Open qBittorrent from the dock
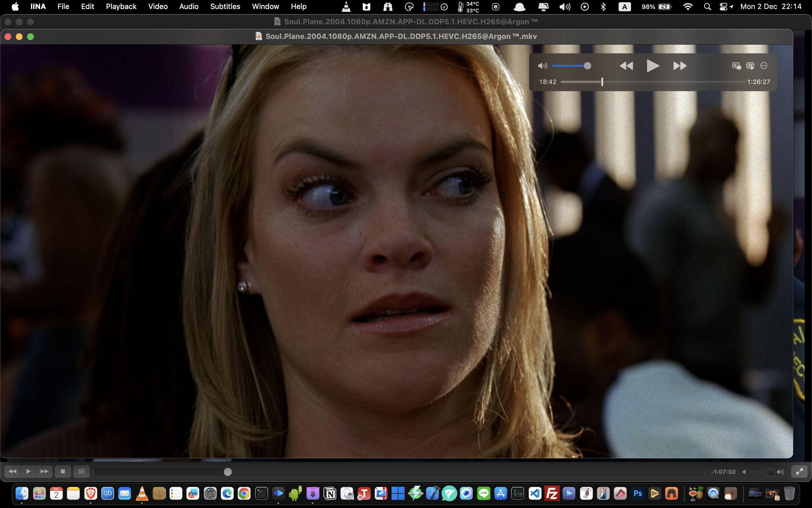 point(107,493)
